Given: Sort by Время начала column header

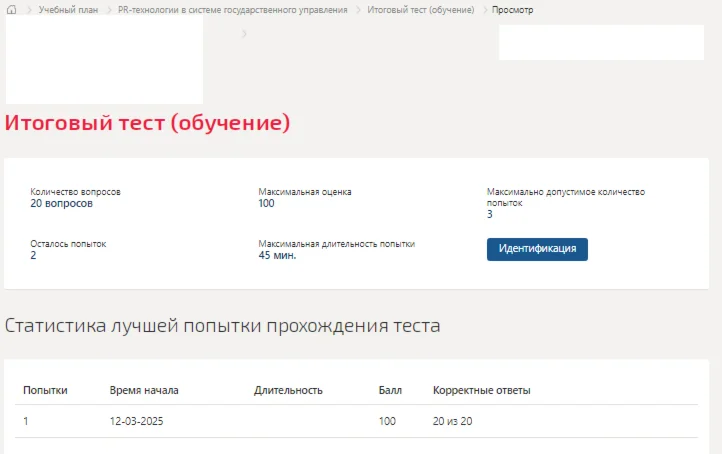Looking at the screenshot, I should pyautogui.click(x=144, y=390).
